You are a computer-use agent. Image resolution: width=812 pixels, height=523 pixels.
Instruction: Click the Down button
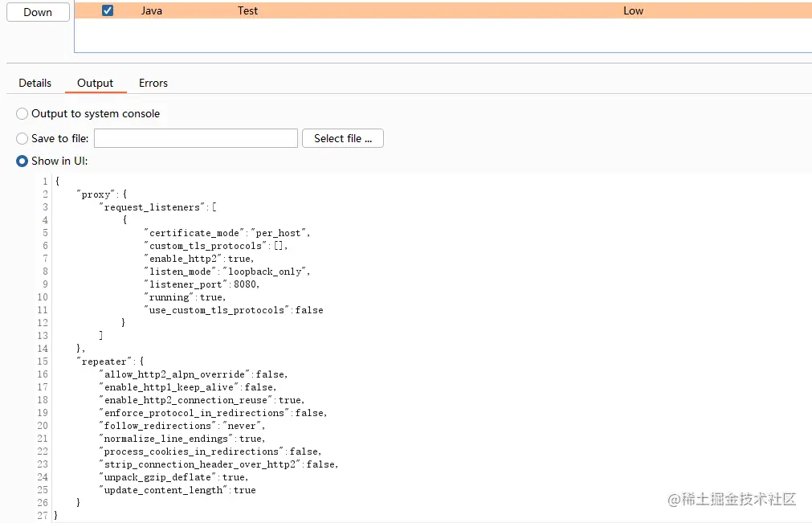38,12
